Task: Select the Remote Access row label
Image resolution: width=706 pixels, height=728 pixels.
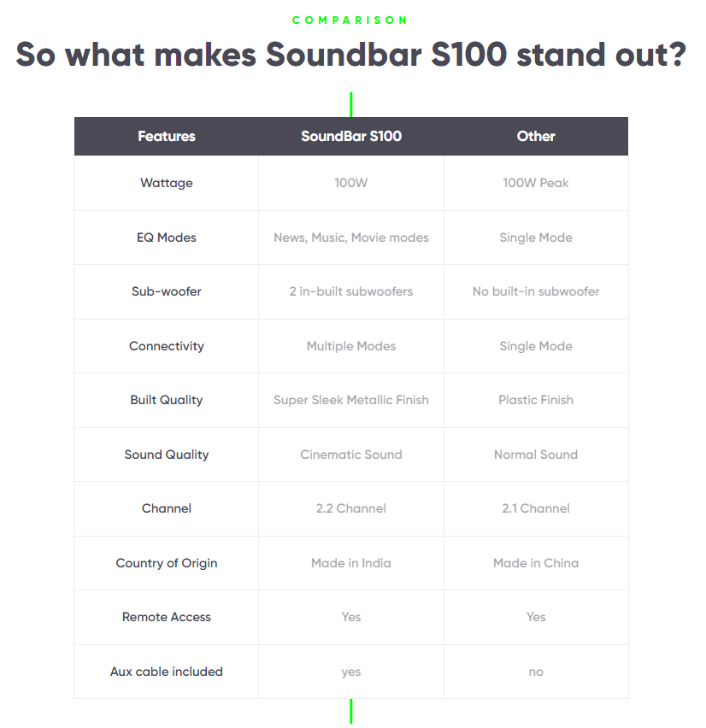Action: tap(167, 617)
